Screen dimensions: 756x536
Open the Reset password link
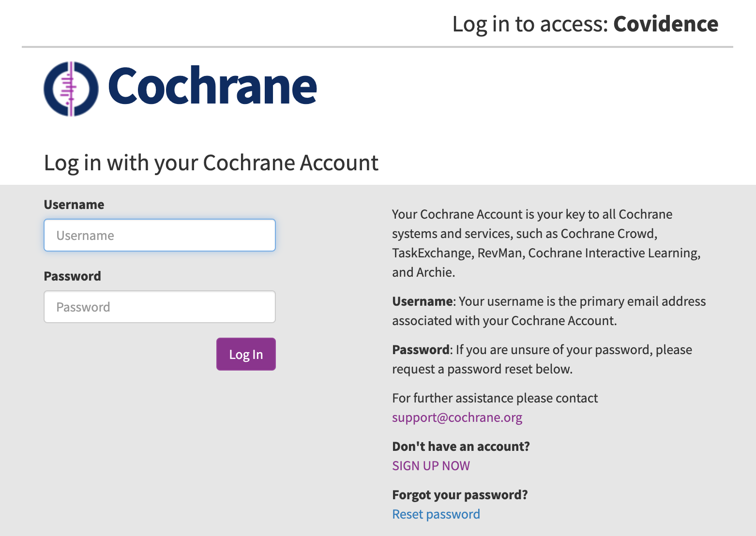436,514
